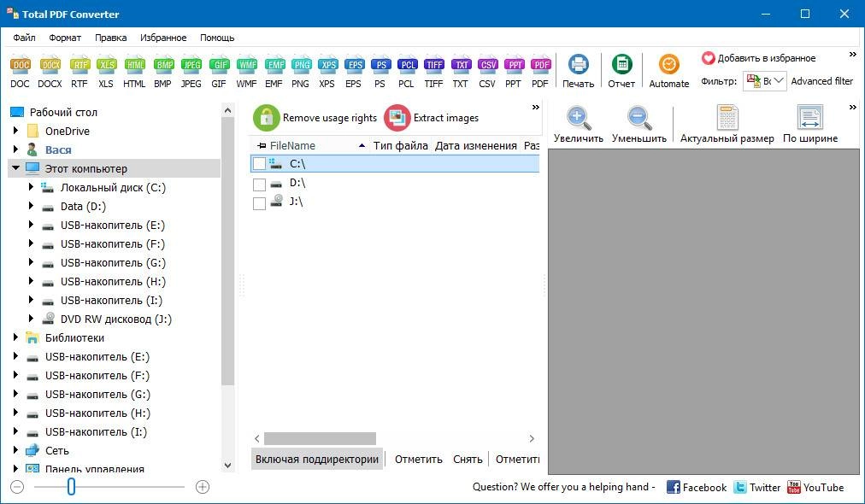Screen dimensions: 865x504
Task: Click Extract images tool
Action: (432, 118)
